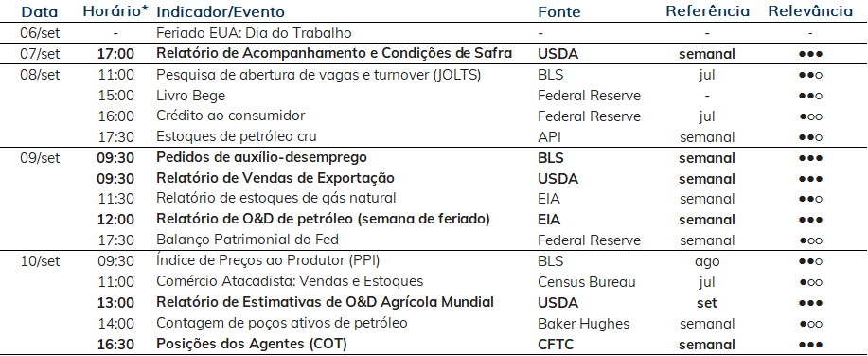The image size is (868, 356).
Task: Click the Horário* column header
Action: (115, 11)
